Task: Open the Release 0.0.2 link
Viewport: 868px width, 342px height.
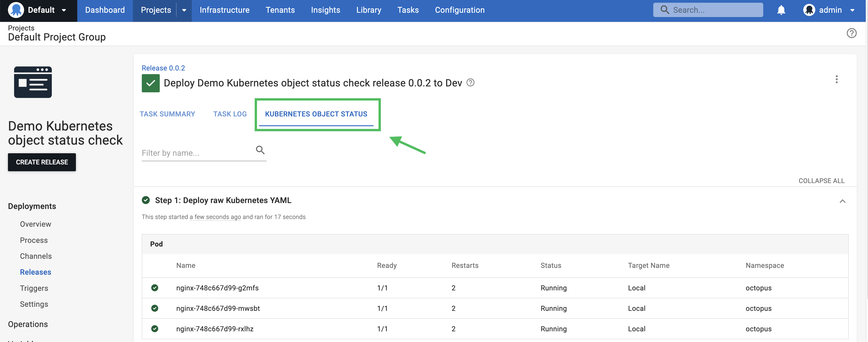Action: pyautogui.click(x=163, y=68)
